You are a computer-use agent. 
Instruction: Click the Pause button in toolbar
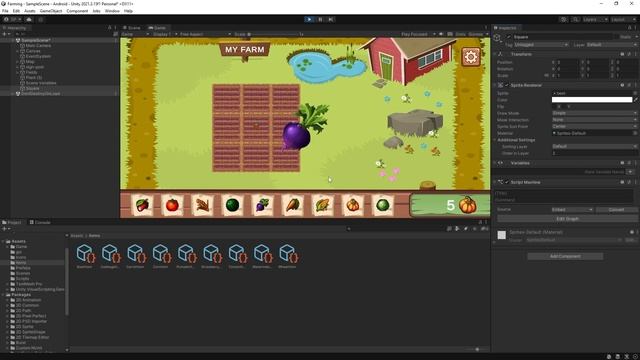pyautogui.click(x=320, y=19)
